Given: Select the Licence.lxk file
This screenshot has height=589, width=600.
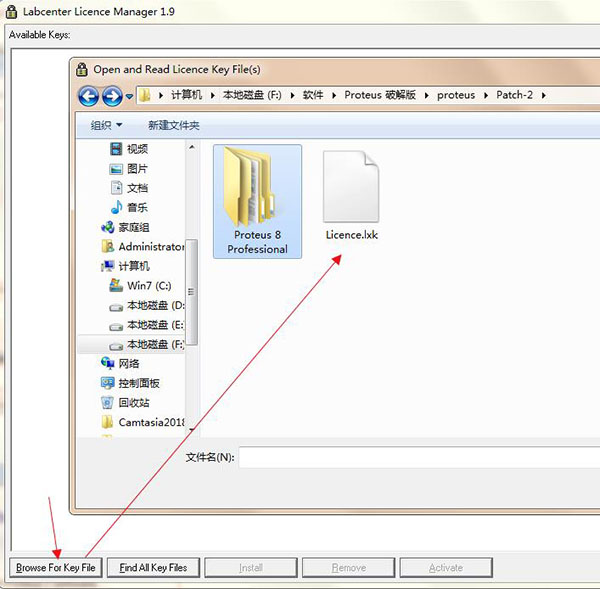Looking at the screenshot, I should click(x=351, y=196).
